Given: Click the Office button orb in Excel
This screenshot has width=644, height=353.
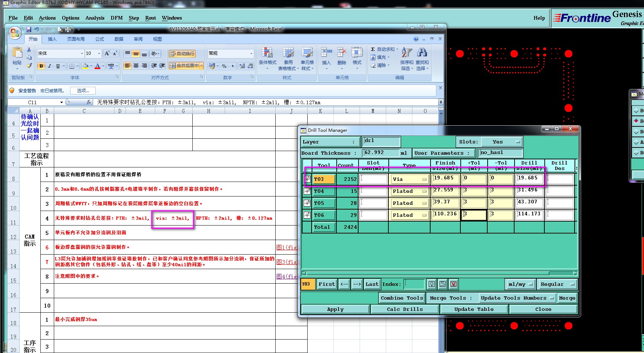Looking at the screenshot, I should 15,33.
